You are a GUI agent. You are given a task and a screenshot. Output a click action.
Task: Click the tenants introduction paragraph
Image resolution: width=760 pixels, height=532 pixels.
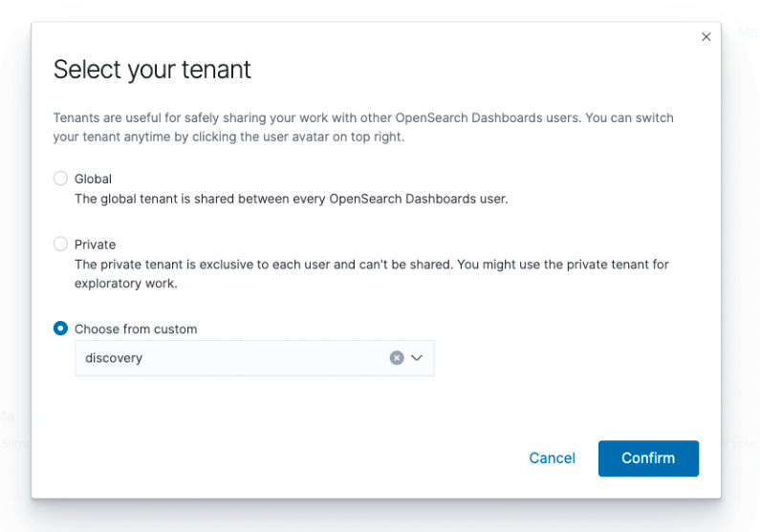click(x=363, y=127)
